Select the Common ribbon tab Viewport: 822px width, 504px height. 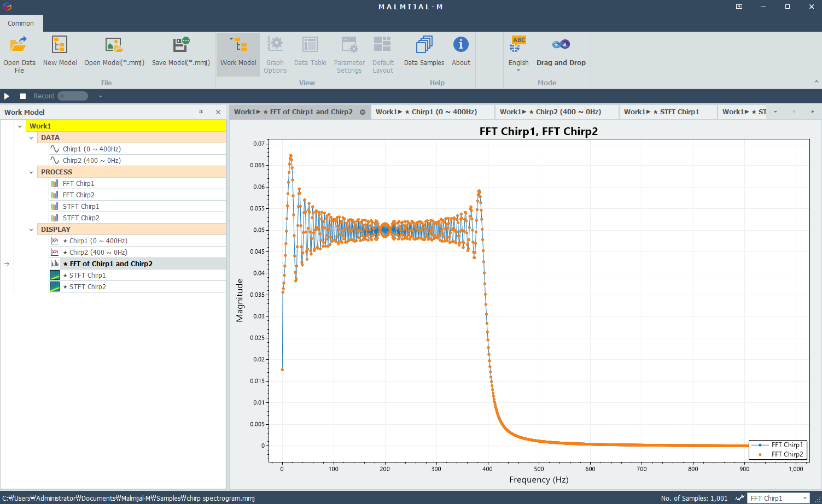coord(21,24)
